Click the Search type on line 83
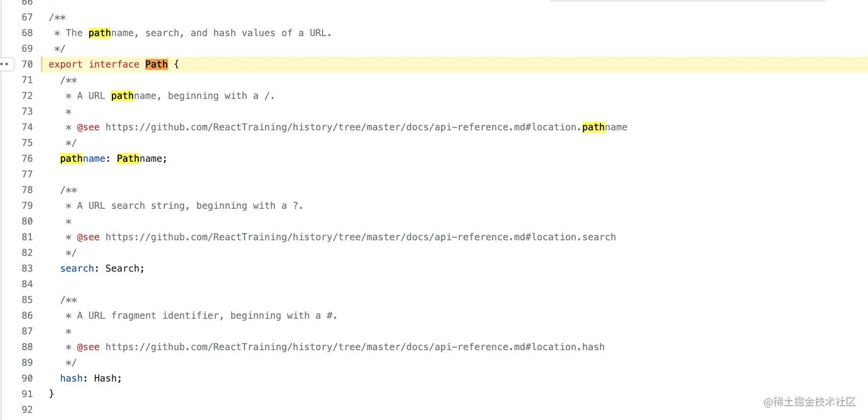The image size is (868, 420). (122, 269)
